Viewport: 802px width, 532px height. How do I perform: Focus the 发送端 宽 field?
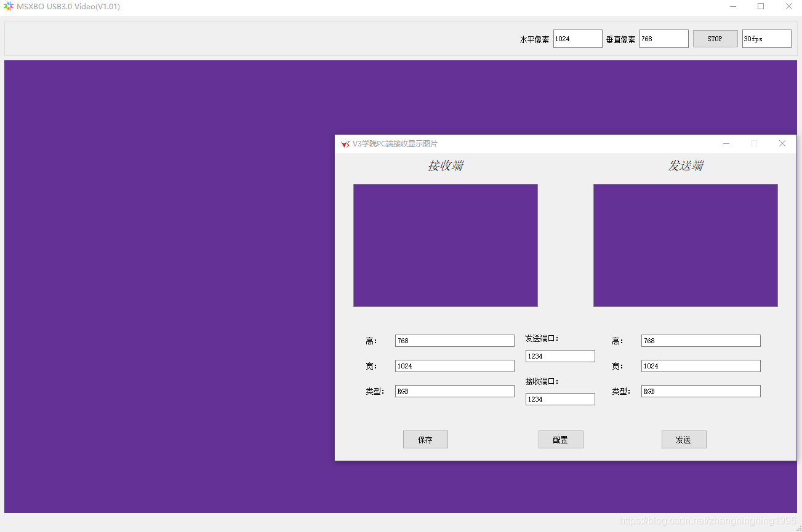coord(700,366)
